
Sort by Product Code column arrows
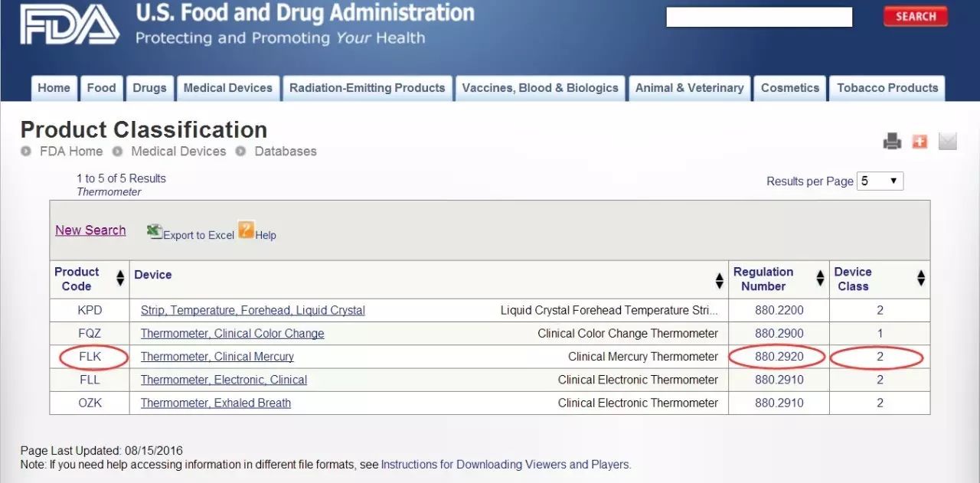[120, 279]
